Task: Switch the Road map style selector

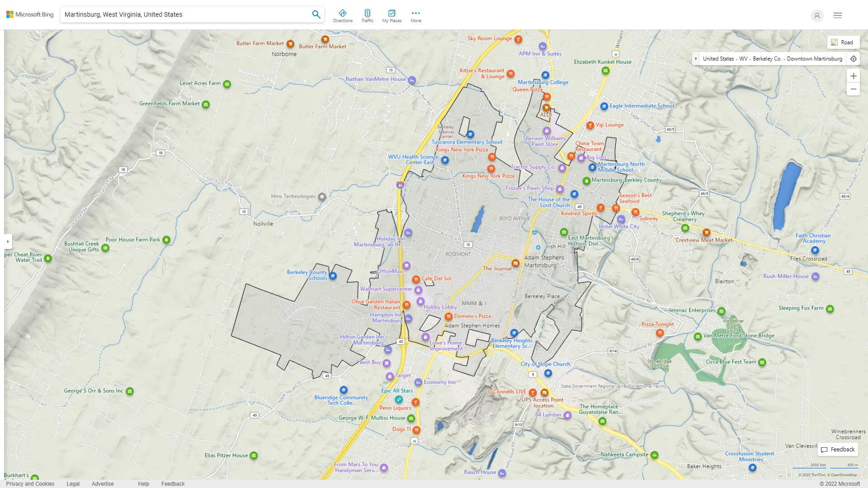Action: click(843, 42)
